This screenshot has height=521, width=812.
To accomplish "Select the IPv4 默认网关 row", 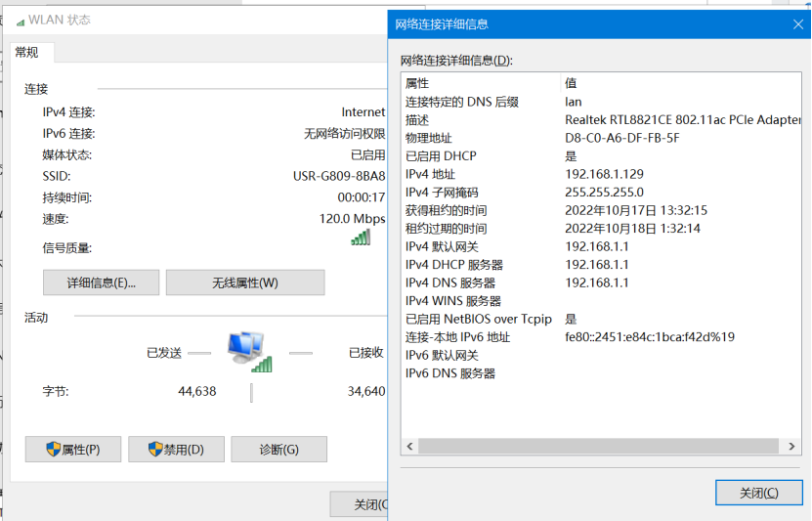I will point(442,246).
